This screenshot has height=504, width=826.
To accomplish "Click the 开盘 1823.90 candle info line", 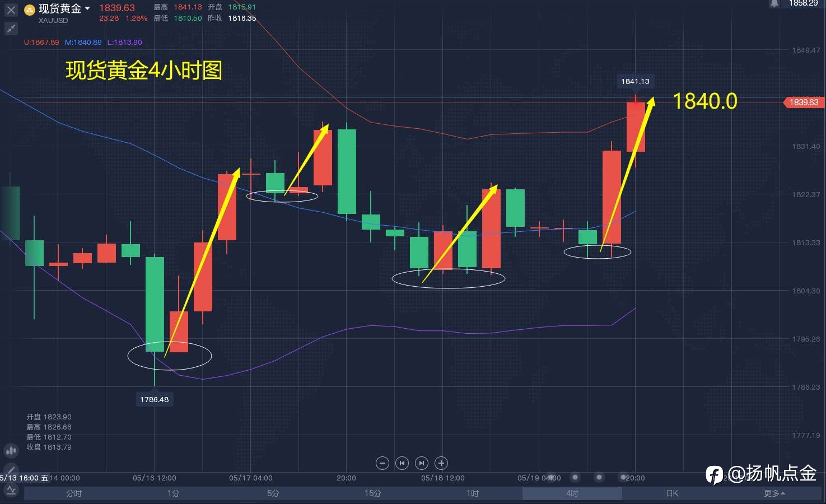I will coord(49,417).
